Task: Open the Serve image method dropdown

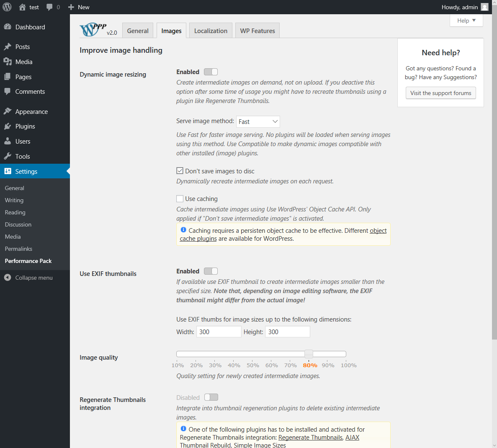Action: [x=258, y=121]
